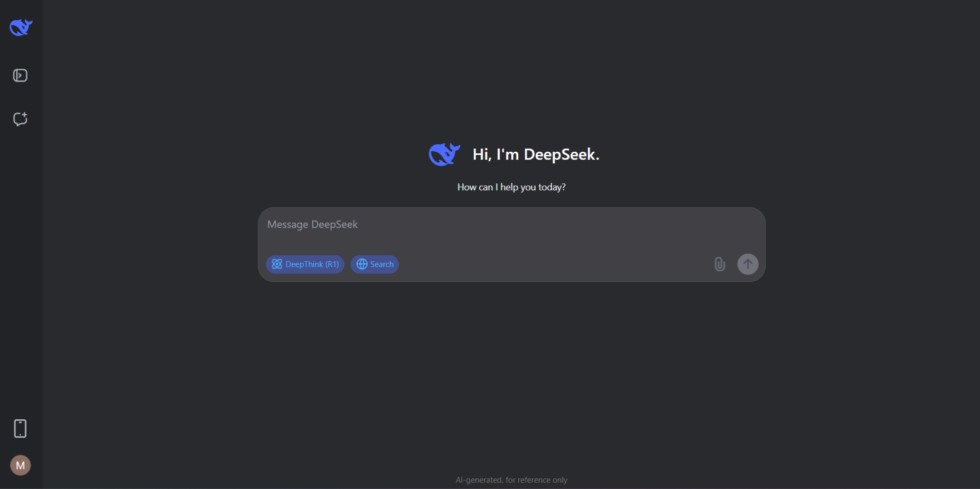Open the mobile app download icon
The height and width of the screenshot is (489, 980).
(20, 428)
